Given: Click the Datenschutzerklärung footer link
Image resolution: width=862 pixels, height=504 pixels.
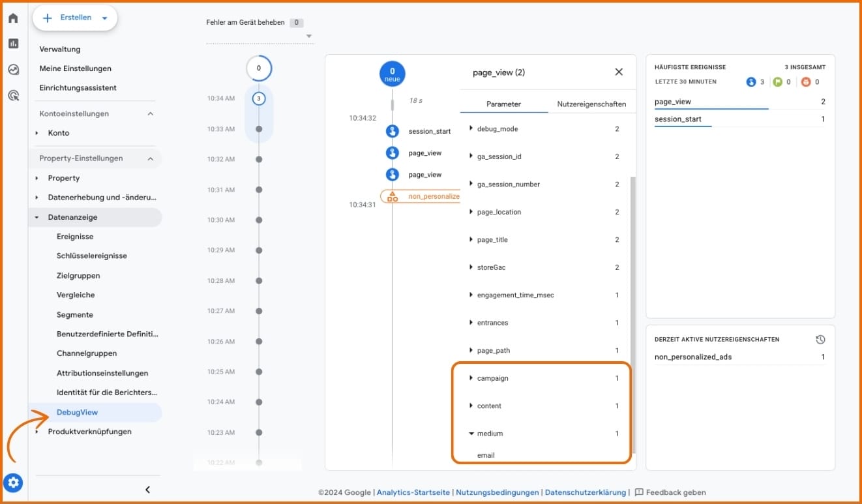Looking at the screenshot, I should pyautogui.click(x=585, y=493).
